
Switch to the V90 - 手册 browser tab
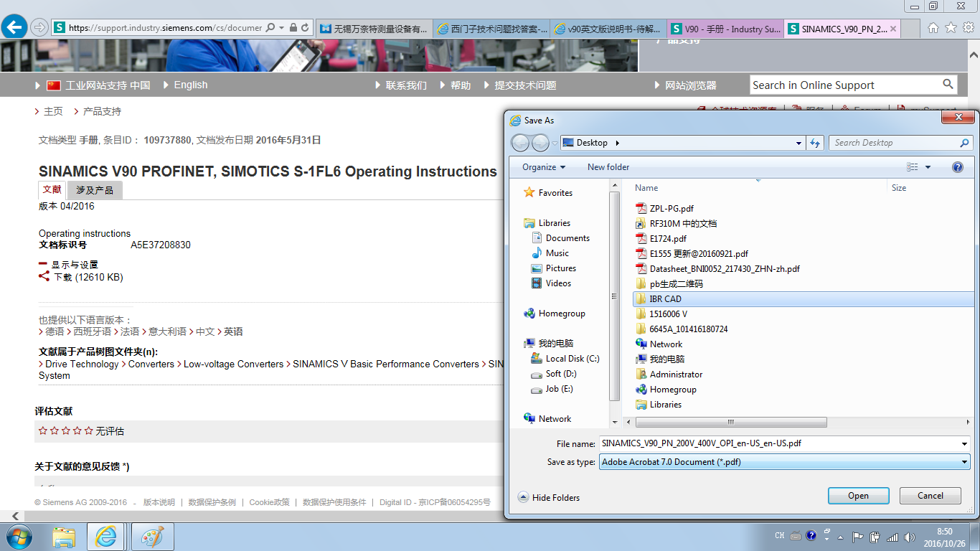725,29
